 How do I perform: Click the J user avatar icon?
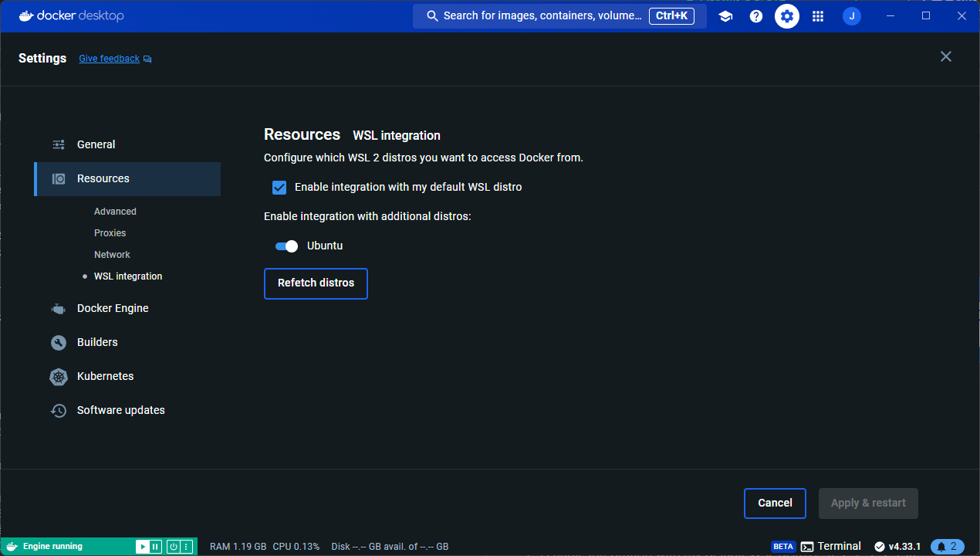pos(851,15)
